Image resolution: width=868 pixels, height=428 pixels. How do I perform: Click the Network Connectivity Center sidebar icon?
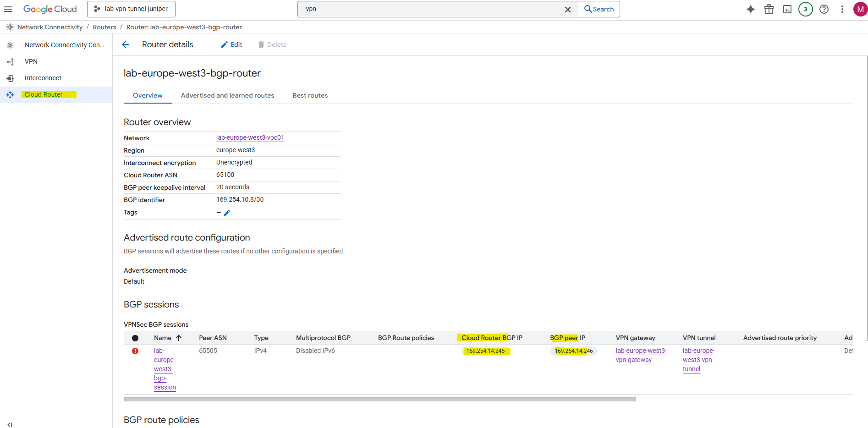(x=10, y=45)
